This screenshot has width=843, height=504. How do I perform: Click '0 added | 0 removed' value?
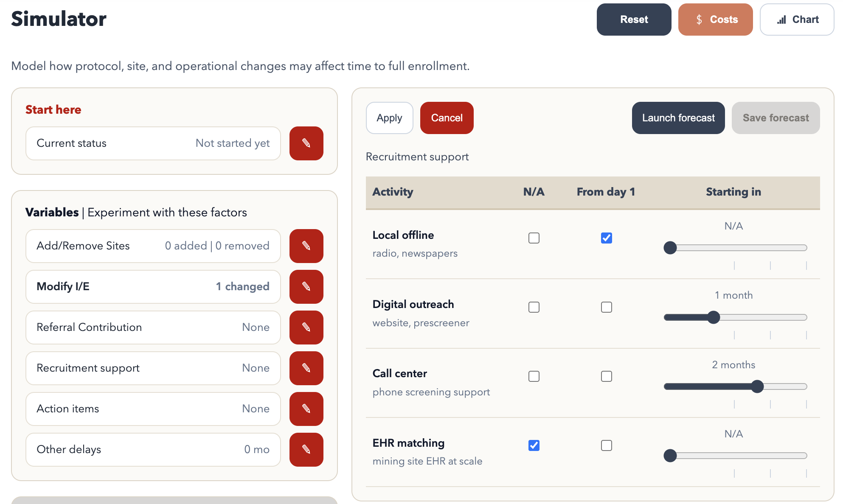click(217, 246)
